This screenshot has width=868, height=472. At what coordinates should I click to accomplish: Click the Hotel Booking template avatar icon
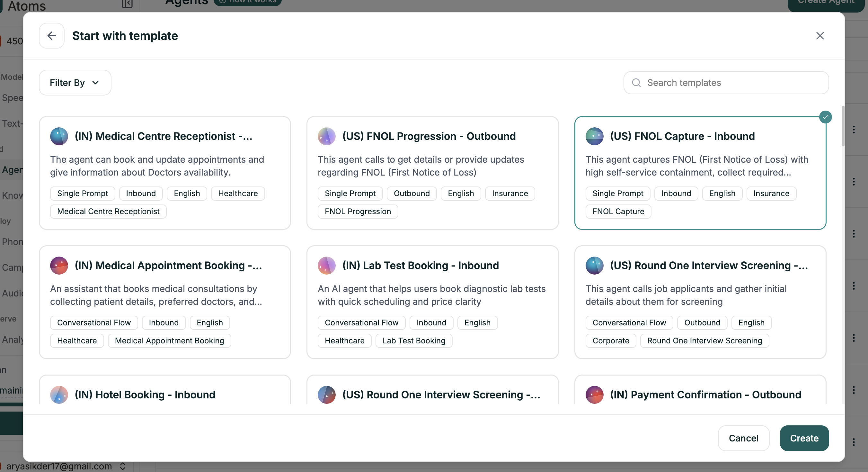click(x=59, y=395)
